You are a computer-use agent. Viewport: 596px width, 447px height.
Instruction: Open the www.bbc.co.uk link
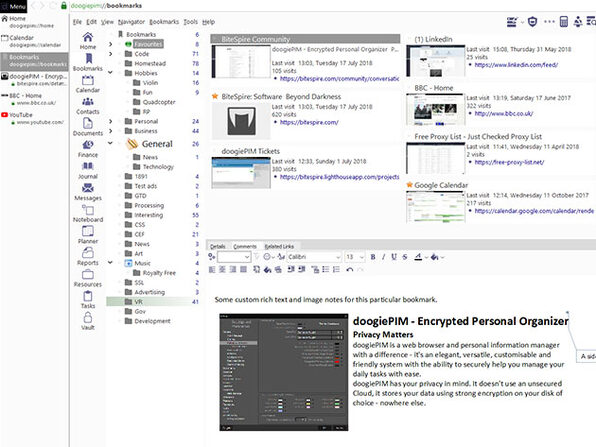[x=504, y=114]
